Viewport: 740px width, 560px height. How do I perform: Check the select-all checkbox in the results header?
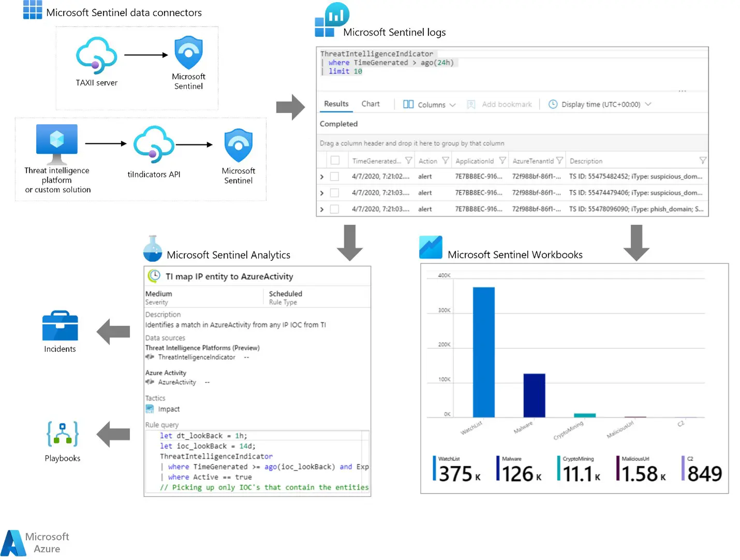pyautogui.click(x=334, y=160)
